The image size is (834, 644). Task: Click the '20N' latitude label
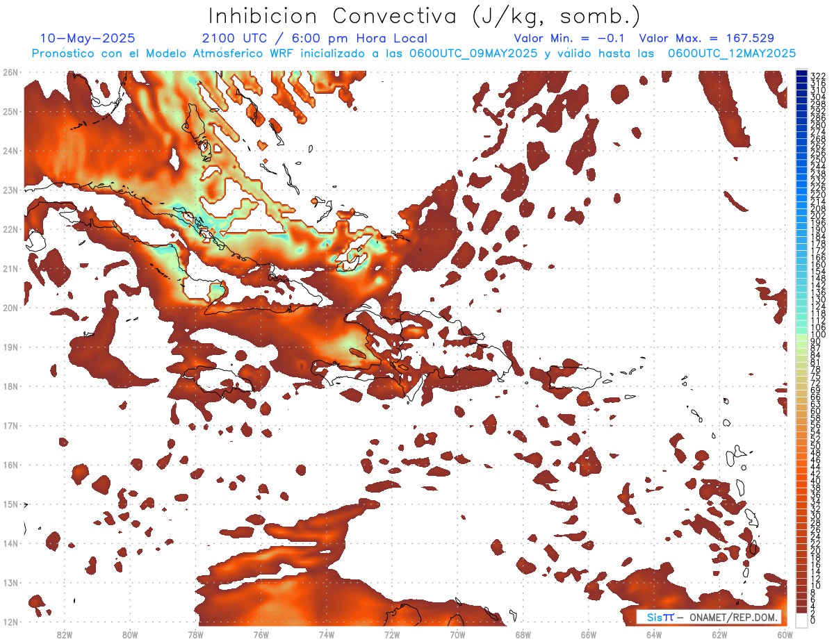(x=10, y=308)
